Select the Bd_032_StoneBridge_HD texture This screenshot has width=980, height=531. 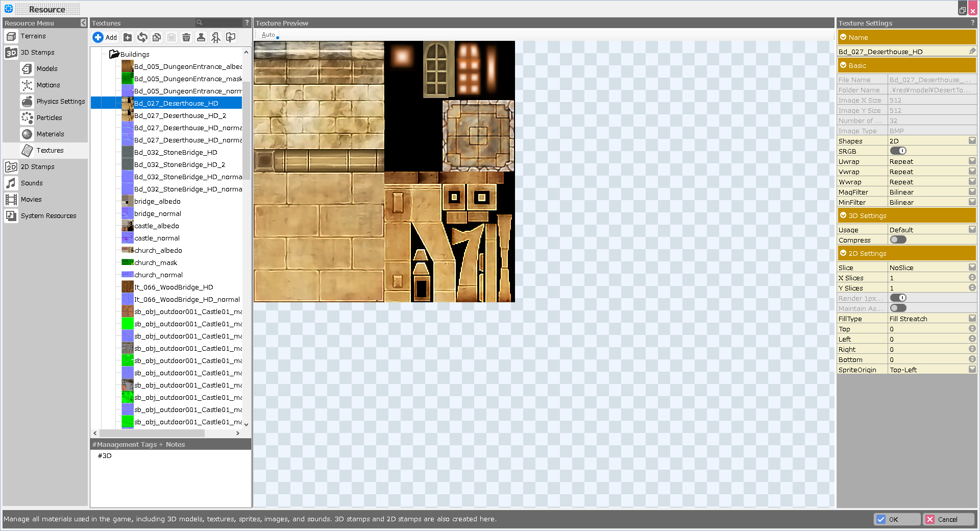pos(176,152)
